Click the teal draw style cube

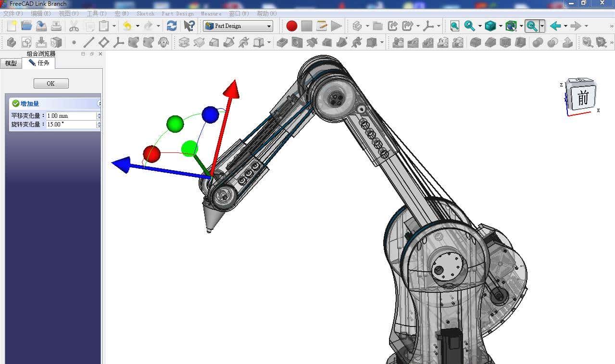tap(490, 26)
